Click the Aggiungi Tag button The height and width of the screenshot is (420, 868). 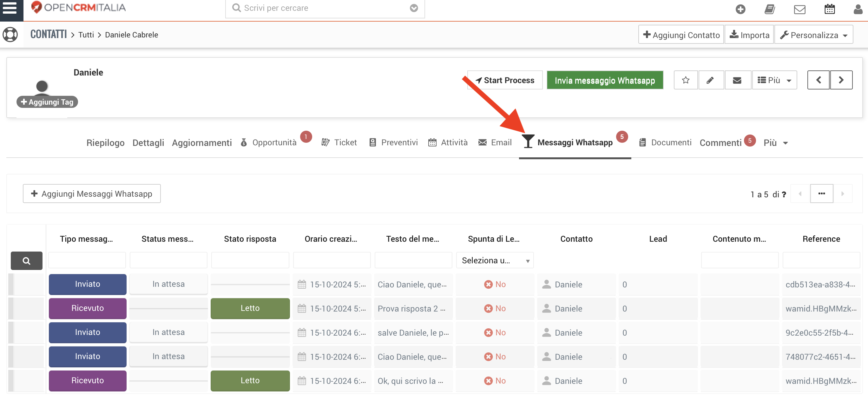click(47, 102)
